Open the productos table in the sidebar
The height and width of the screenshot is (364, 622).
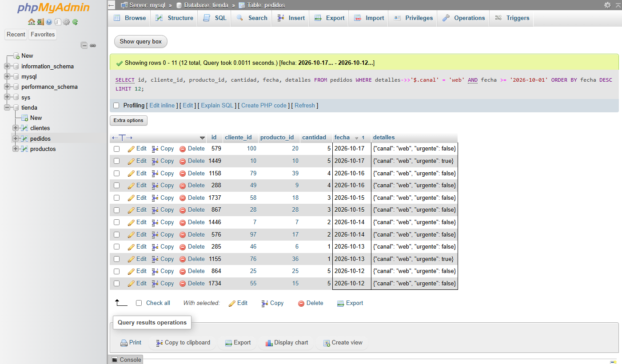pyautogui.click(x=43, y=149)
